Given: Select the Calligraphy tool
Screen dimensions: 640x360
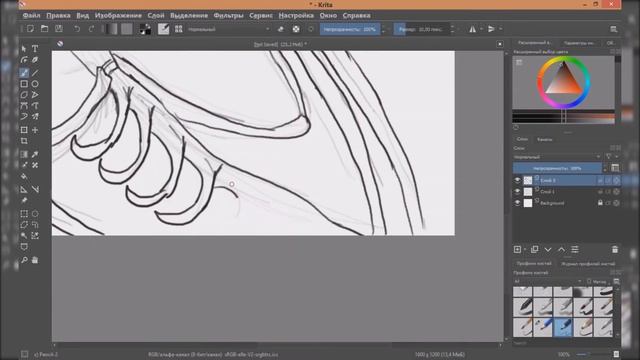Looking at the screenshot, I should tap(35, 60).
